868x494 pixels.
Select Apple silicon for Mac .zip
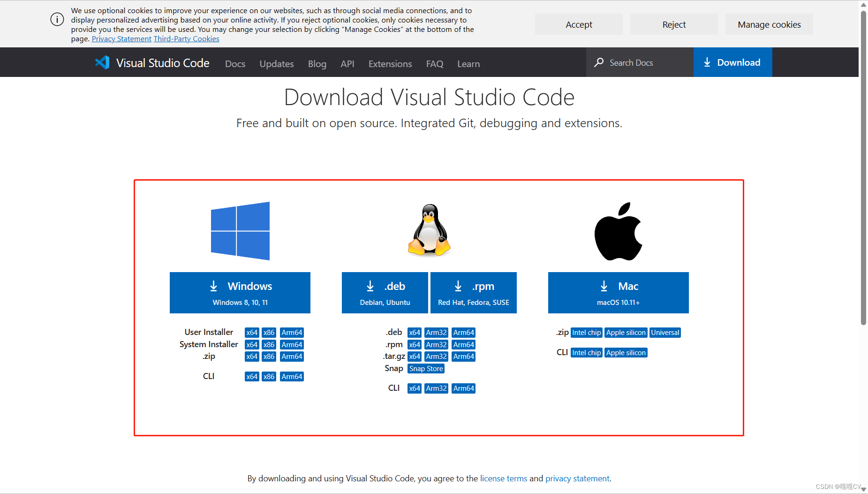pyautogui.click(x=626, y=333)
